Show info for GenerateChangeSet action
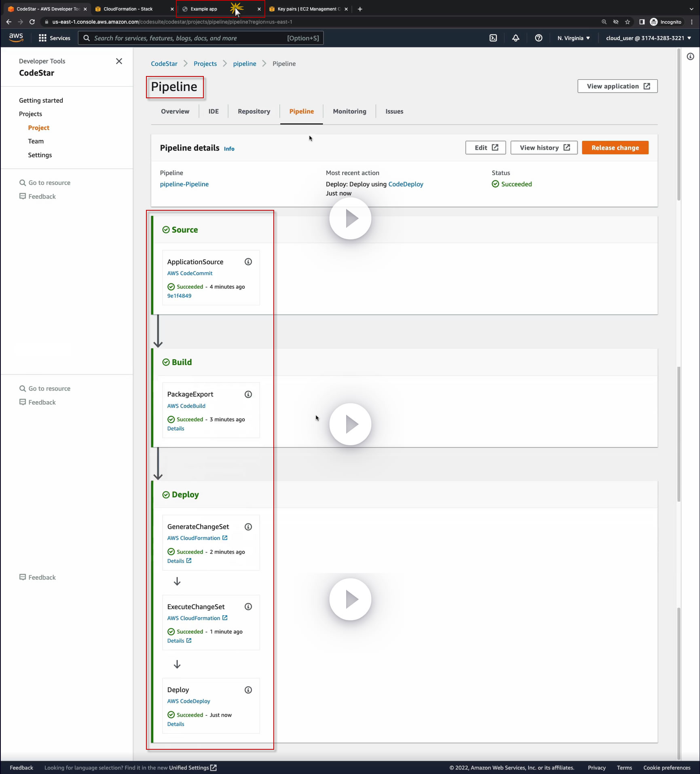Image resolution: width=700 pixels, height=774 pixels. pyautogui.click(x=248, y=527)
